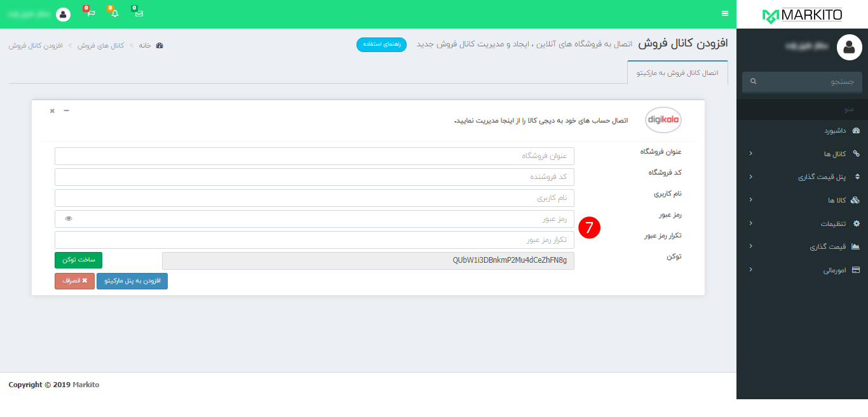Click the Markito link in footer
Image resolution: width=868 pixels, height=417 pixels.
click(x=86, y=385)
